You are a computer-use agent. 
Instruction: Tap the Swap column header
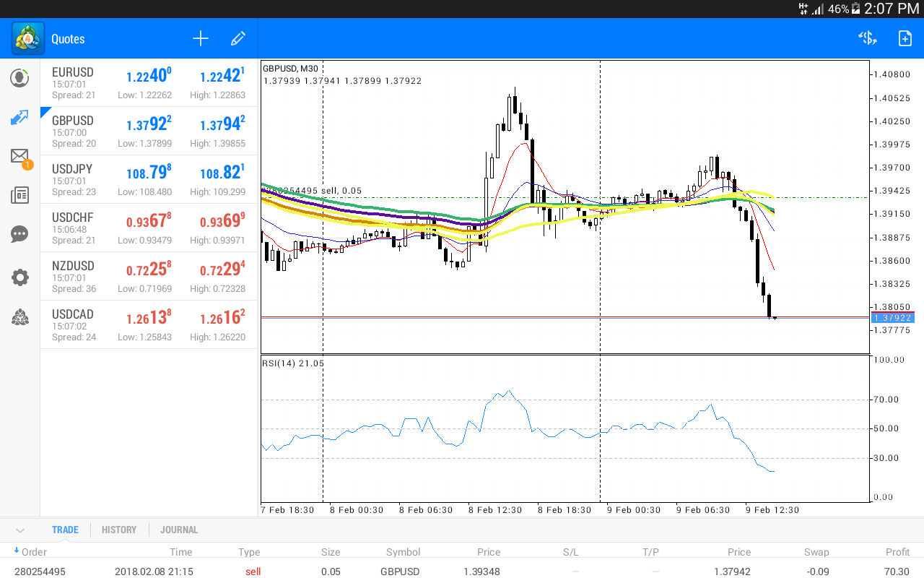point(816,552)
